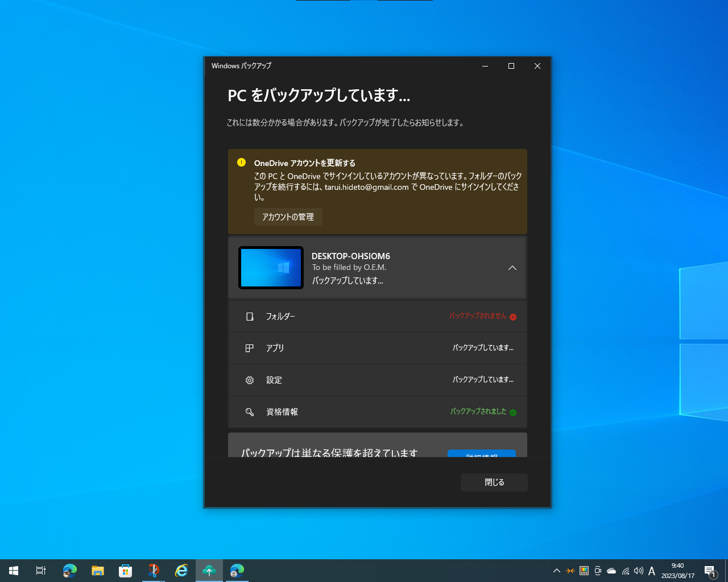Screen dimensions: 728x582
Task: Click the アカウントの管理 button
Action: (288, 217)
